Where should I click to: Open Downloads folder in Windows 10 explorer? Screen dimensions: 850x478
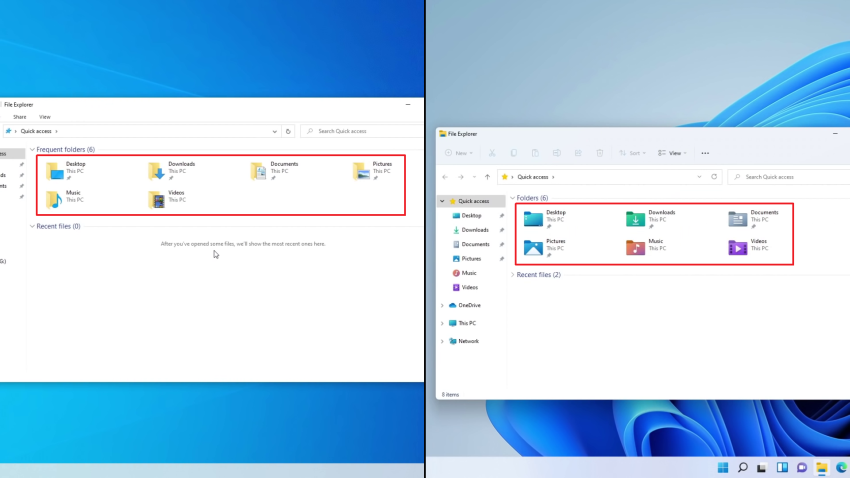[171, 170]
